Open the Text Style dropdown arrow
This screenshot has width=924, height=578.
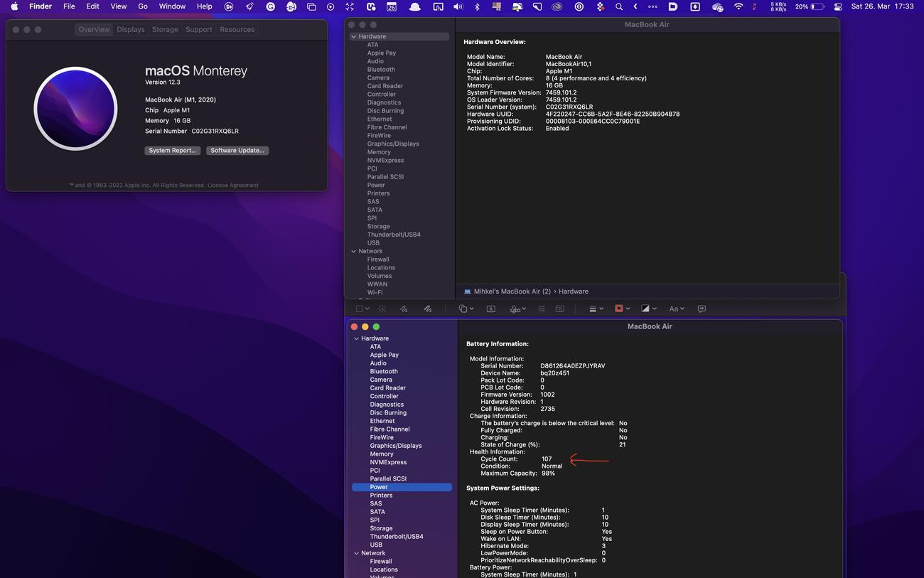click(682, 309)
